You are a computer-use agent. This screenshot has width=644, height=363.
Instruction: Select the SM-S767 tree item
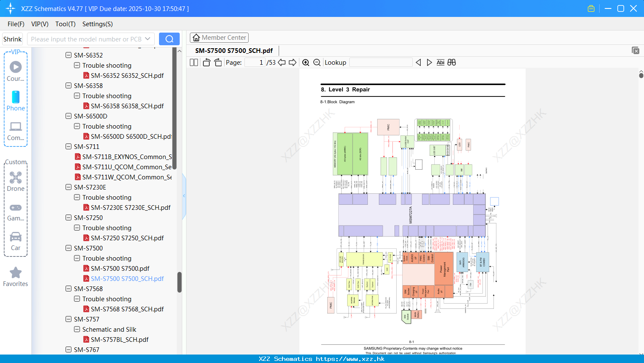click(x=87, y=349)
